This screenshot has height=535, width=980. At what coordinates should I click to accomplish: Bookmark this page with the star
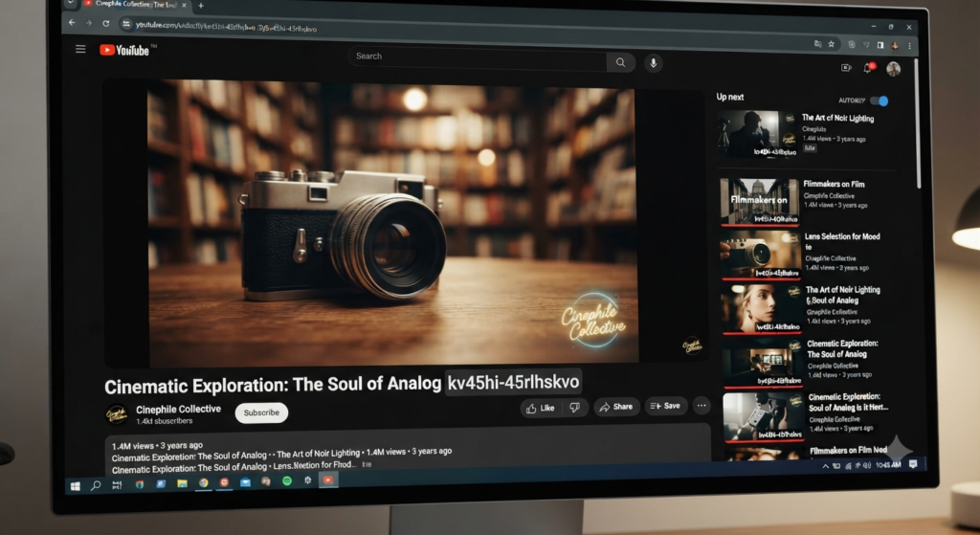(832, 44)
